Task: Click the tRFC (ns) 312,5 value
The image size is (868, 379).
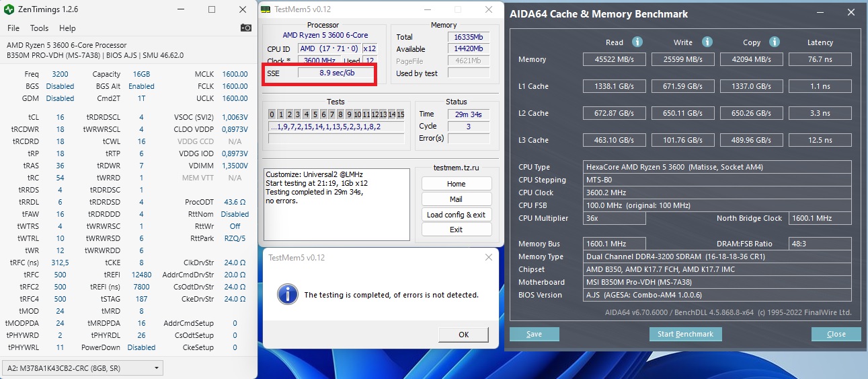Action: click(60, 263)
